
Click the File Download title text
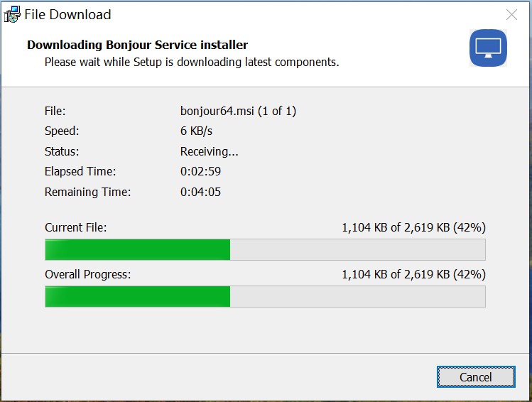tap(68, 15)
